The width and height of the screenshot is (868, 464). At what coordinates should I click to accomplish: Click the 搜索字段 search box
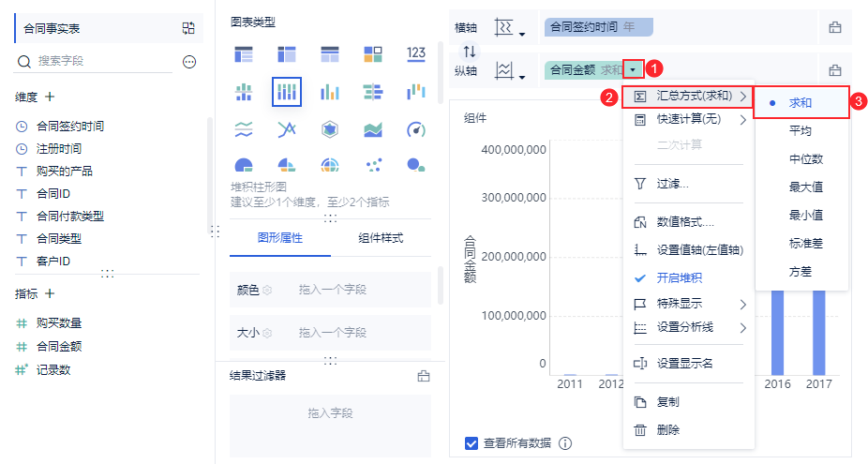[94, 61]
